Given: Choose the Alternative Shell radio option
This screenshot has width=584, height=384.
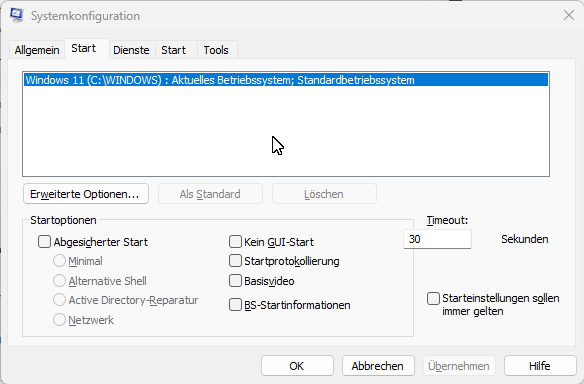Looking at the screenshot, I should tap(59, 280).
